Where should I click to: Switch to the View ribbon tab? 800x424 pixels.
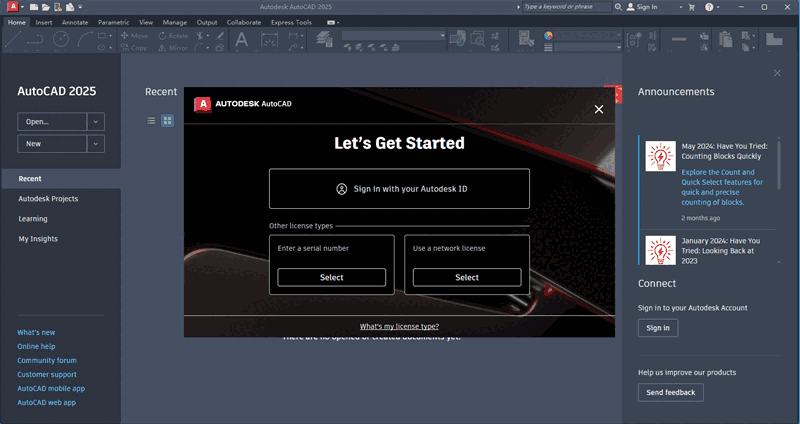(x=146, y=22)
